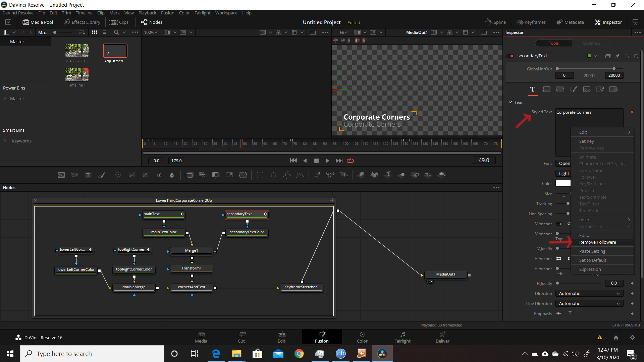Screen dimensions: 644x362
Task: Go to the Cut page
Action: [241, 337]
